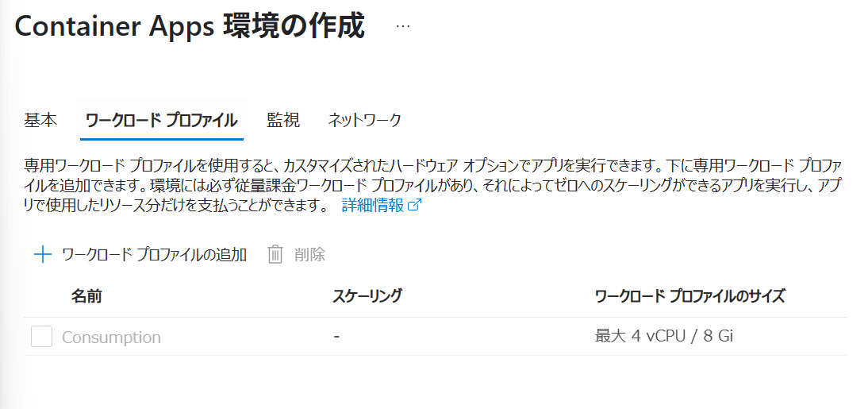
Task: Click the Container Apps 環境の作成 page title
Action: tap(190, 26)
